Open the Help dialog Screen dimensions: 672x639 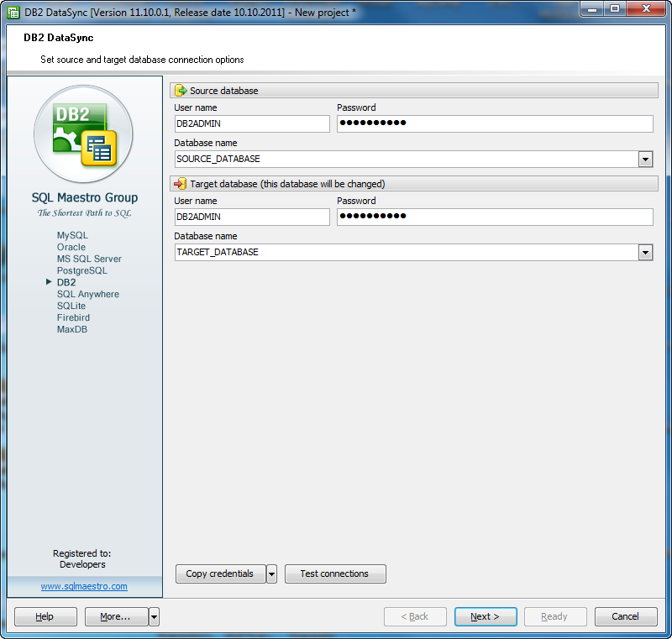(x=45, y=616)
